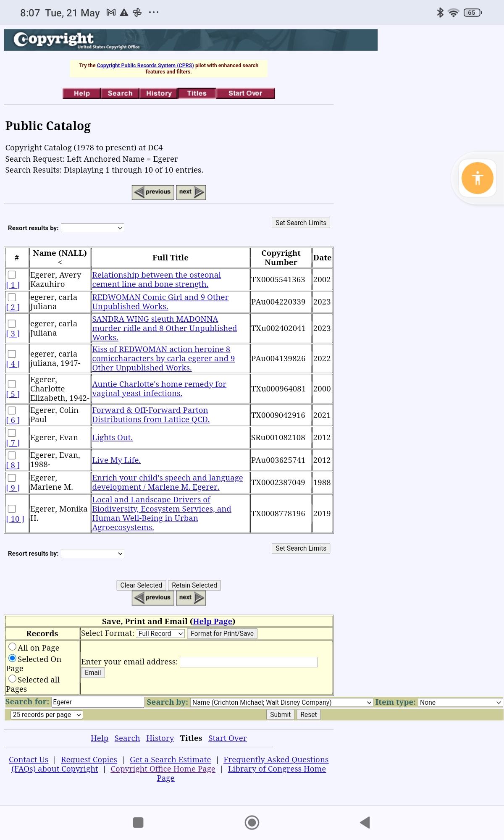The width and height of the screenshot is (504, 840).
Task: Click the bottom next arrow button
Action: click(191, 598)
